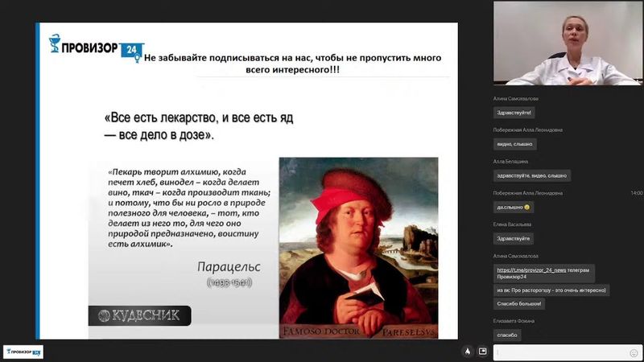This screenshot has width=644, height=362.
Task: Click the flame reaction icon
Action: [x=468, y=352]
